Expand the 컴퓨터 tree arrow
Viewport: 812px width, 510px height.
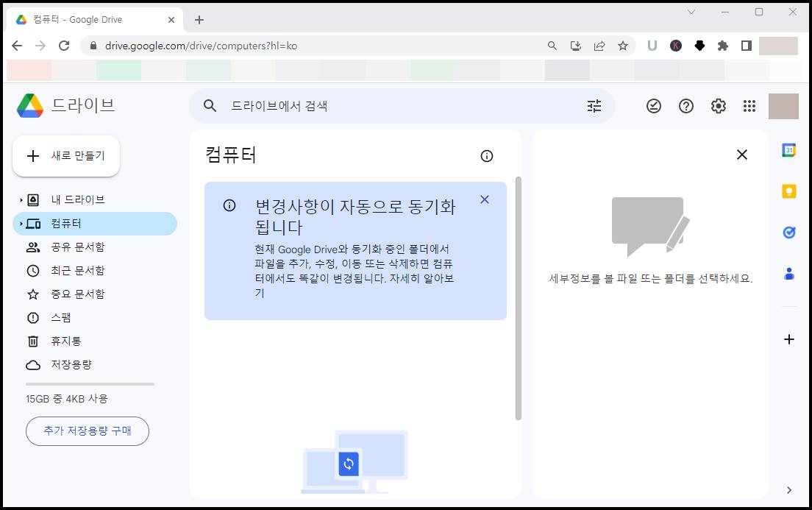21,224
